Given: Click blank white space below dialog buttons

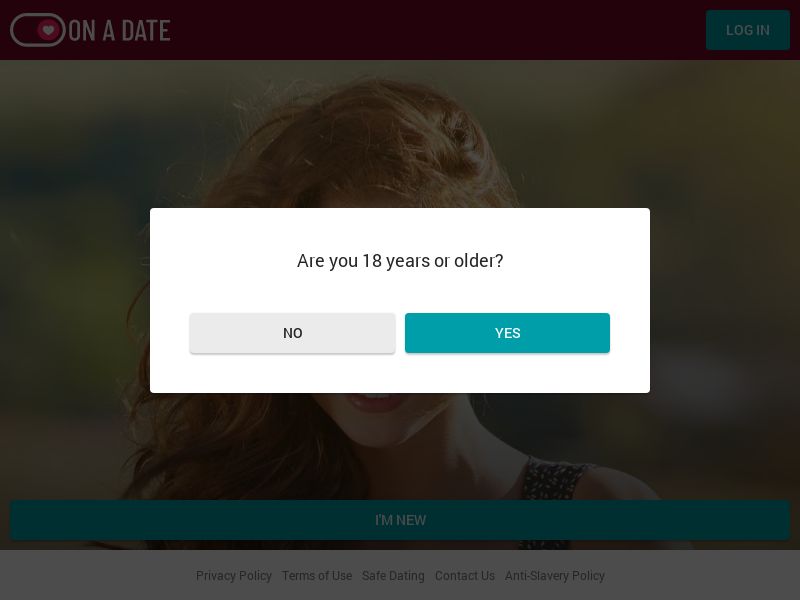Looking at the screenshot, I should 400,375.
